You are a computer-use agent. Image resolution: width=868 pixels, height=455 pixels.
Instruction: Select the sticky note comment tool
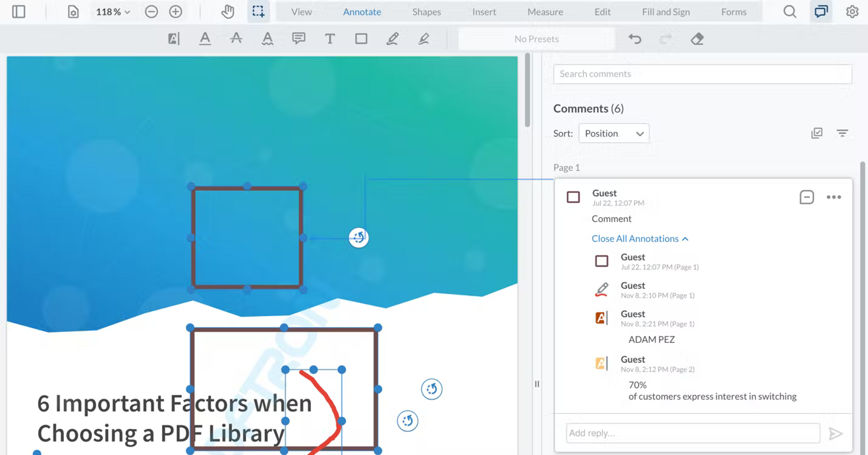coord(299,39)
